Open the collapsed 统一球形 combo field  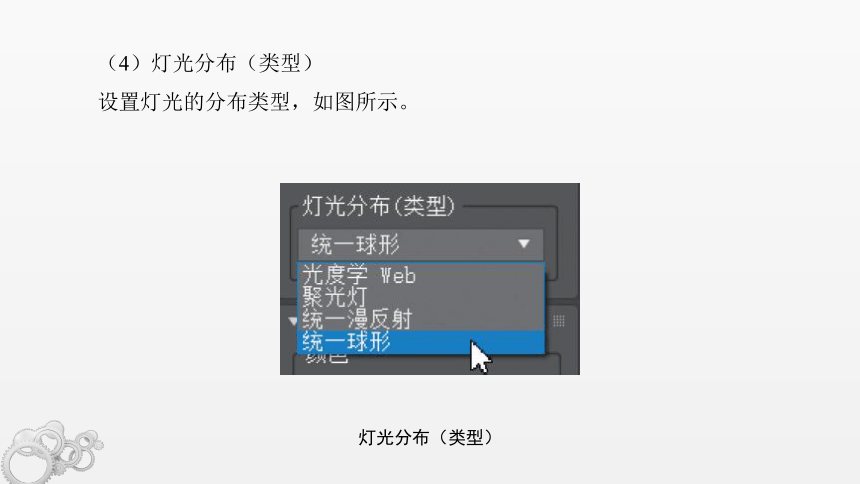tap(421, 245)
